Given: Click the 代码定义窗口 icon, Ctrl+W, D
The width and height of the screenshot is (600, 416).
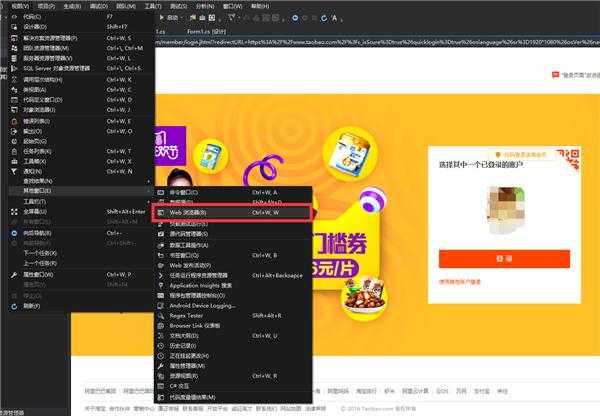Looking at the screenshot, I should coord(14,100).
